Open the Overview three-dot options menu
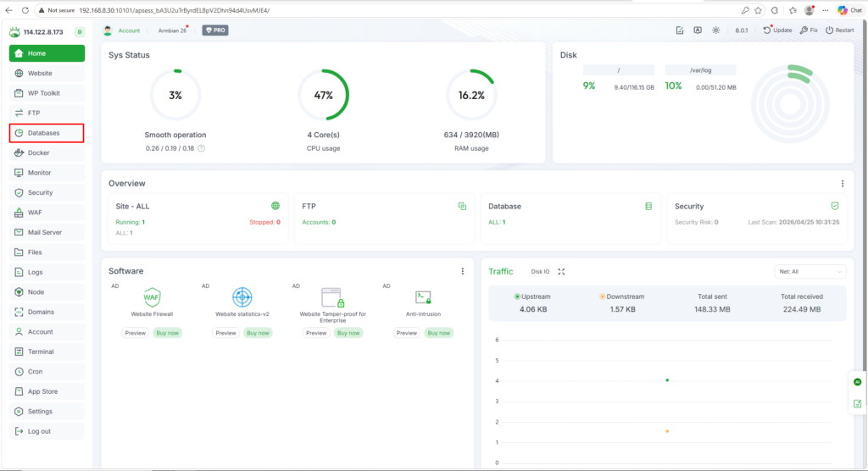This screenshot has width=868, height=471. pos(842,184)
